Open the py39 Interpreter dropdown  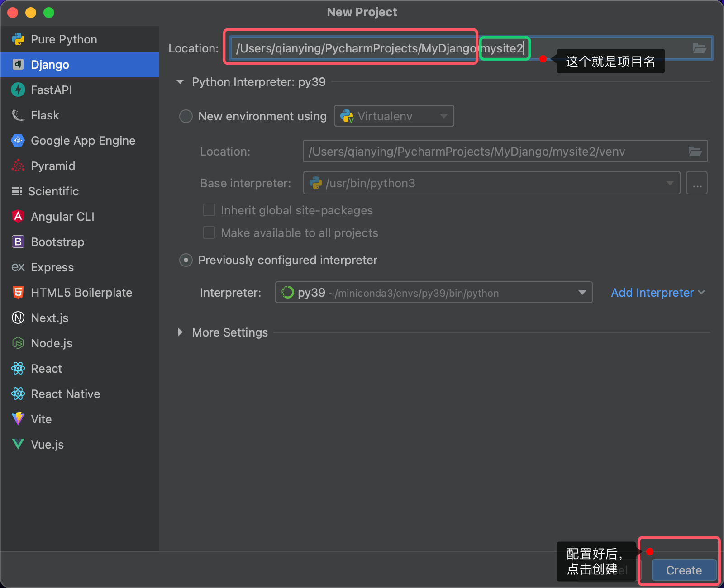(433, 292)
